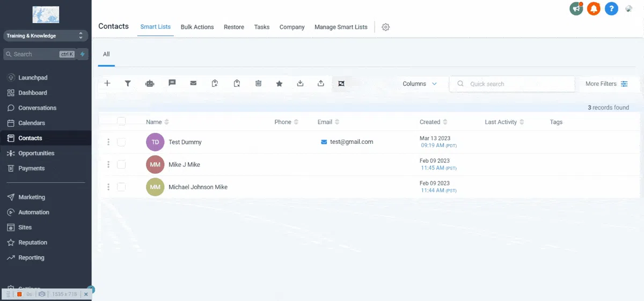644x301 pixels.
Task: Click the TD avatar of Test Dummy
Action: [155, 142]
